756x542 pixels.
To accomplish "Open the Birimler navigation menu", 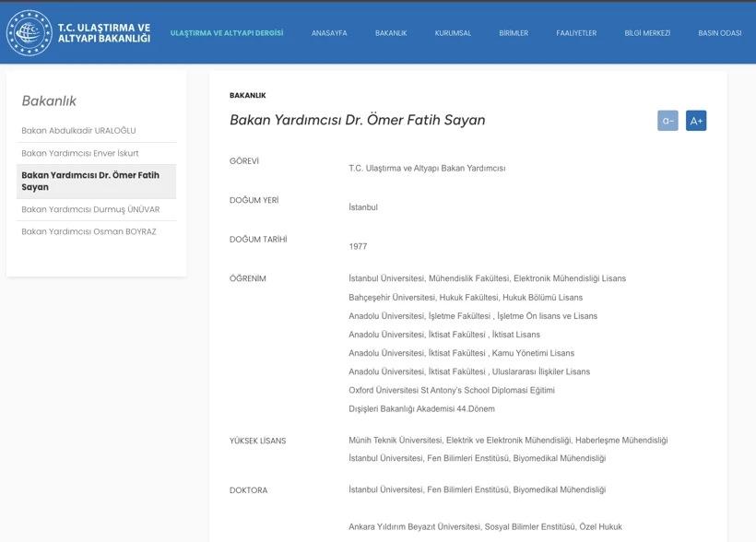I will [514, 33].
